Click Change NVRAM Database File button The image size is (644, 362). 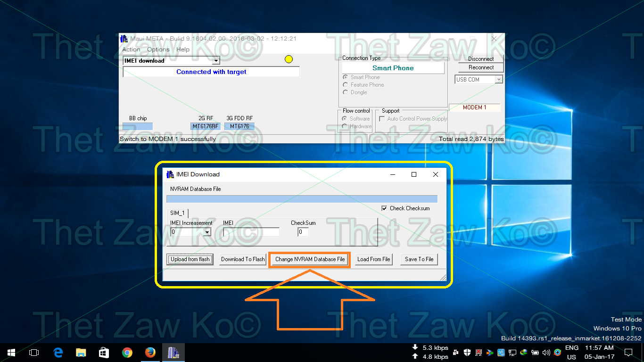coord(310,259)
